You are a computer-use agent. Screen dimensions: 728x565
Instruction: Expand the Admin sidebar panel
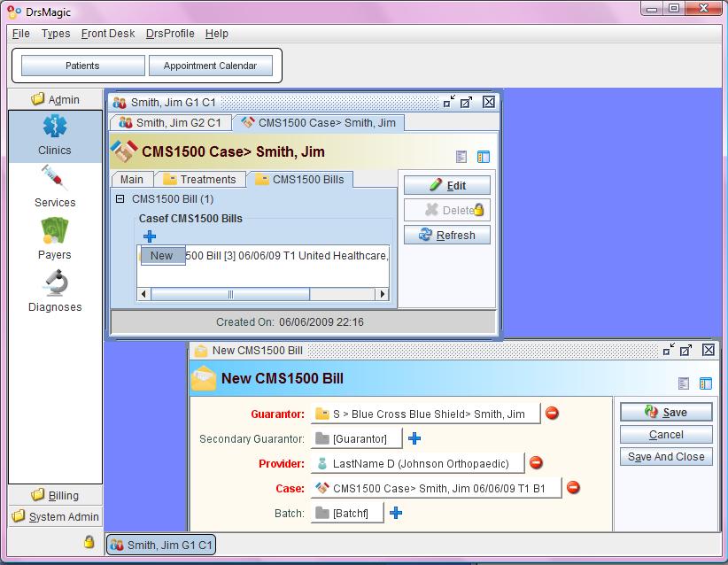55,99
